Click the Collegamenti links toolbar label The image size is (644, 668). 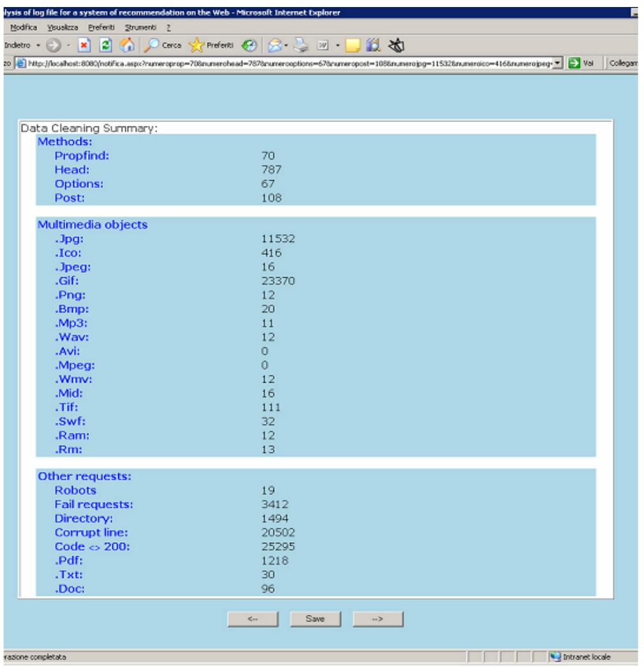click(624, 63)
